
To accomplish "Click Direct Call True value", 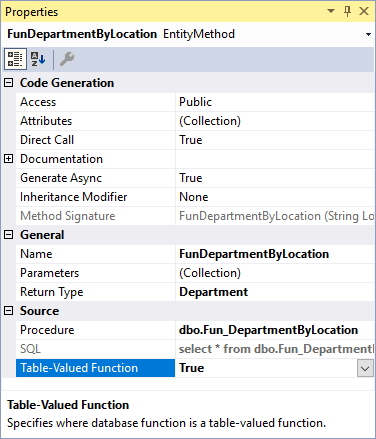I will 191,140.
